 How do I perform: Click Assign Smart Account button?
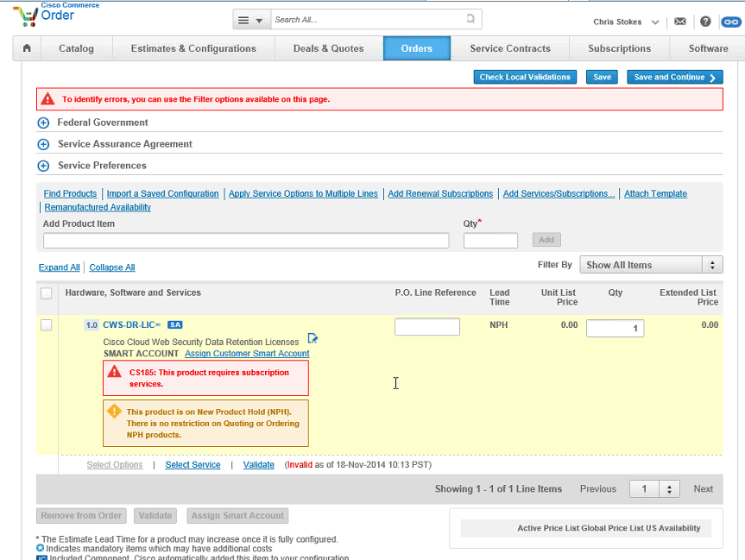tap(237, 515)
